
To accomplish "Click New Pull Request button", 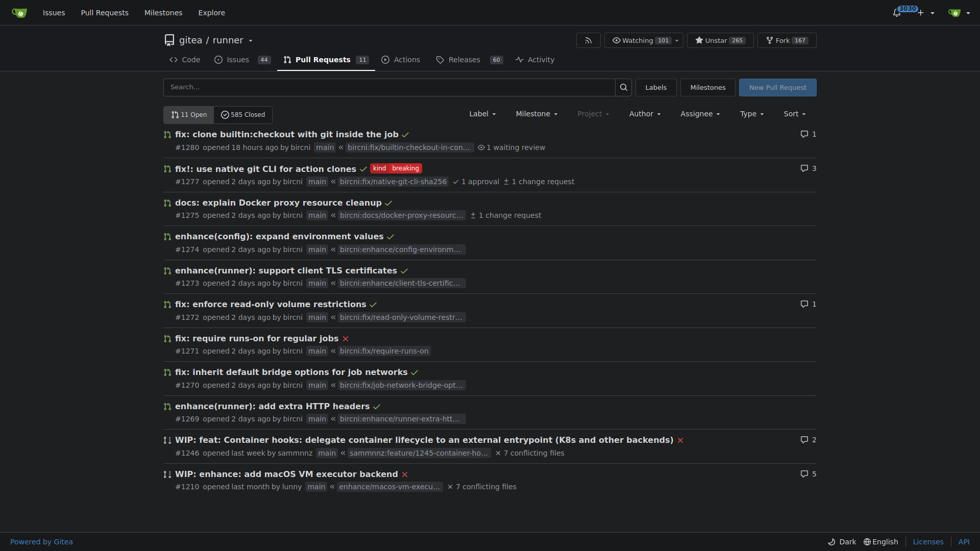I will pos(777,87).
